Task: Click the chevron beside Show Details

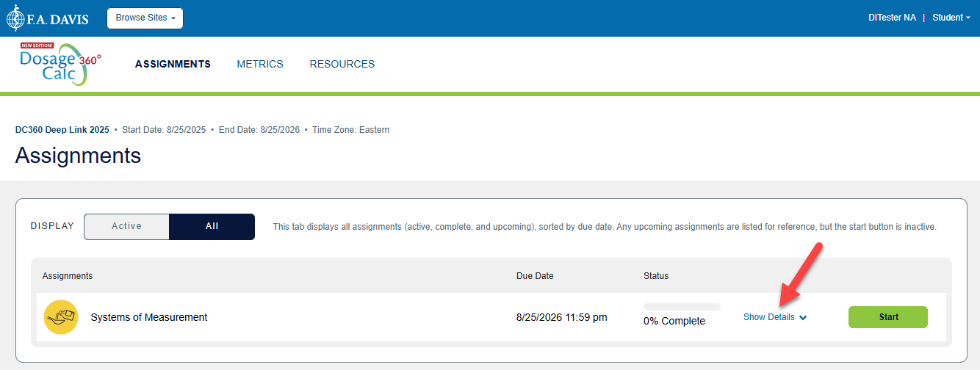Action: point(803,318)
